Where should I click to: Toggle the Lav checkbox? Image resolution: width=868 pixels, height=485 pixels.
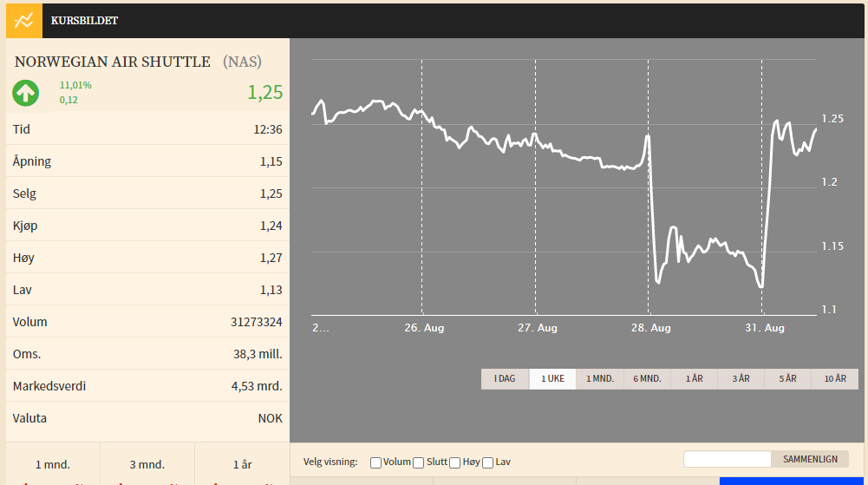[487, 462]
